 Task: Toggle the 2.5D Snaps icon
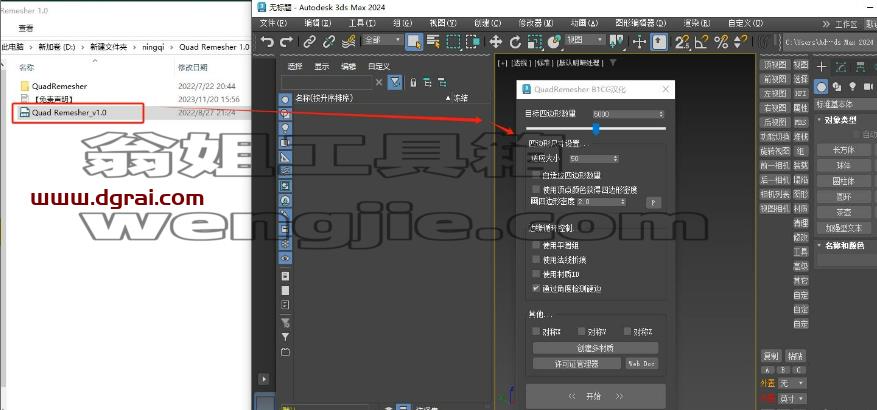tap(682, 41)
